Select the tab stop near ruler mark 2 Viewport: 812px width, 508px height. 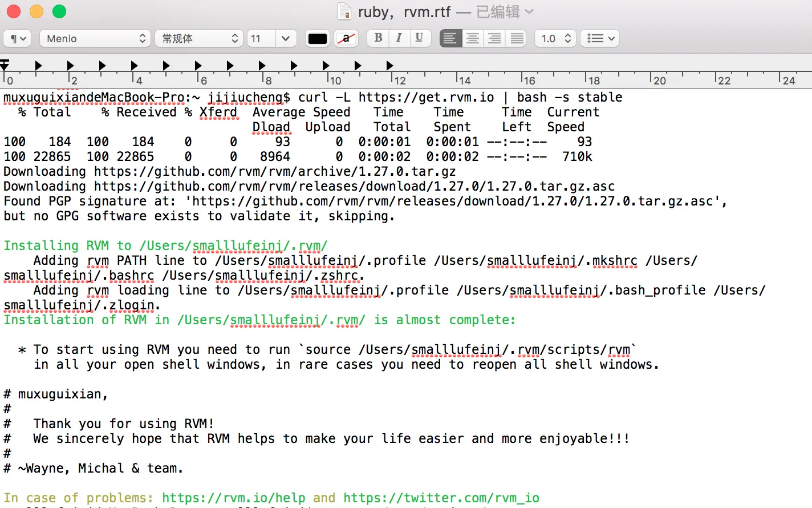click(x=71, y=65)
